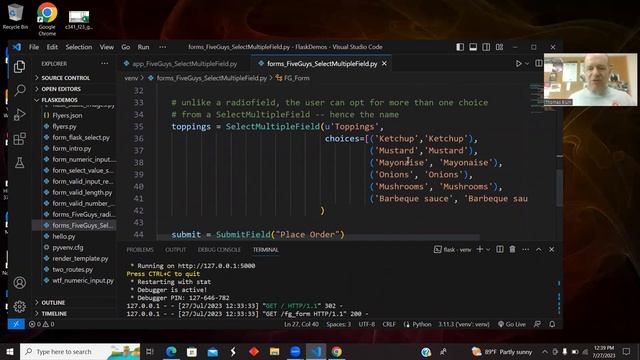The height and width of the screenshot is (360, 640).
Task: Click the Windows taskbar search box
Action: click(x=80, y=351)
